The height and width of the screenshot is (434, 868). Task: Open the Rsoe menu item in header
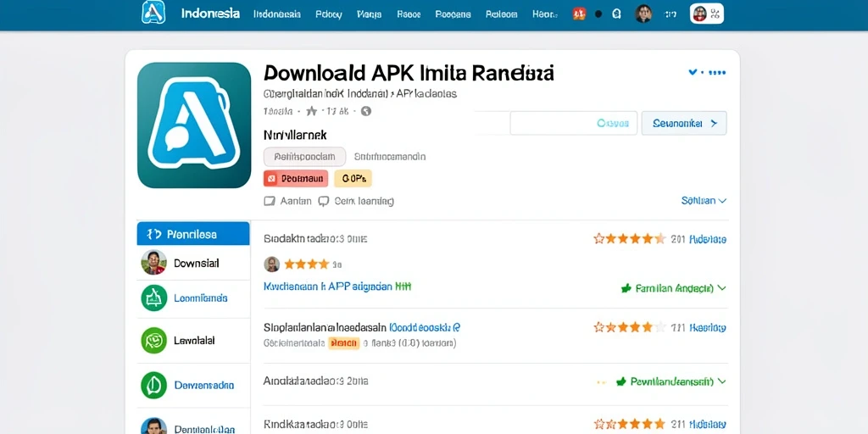pos(409,14)
